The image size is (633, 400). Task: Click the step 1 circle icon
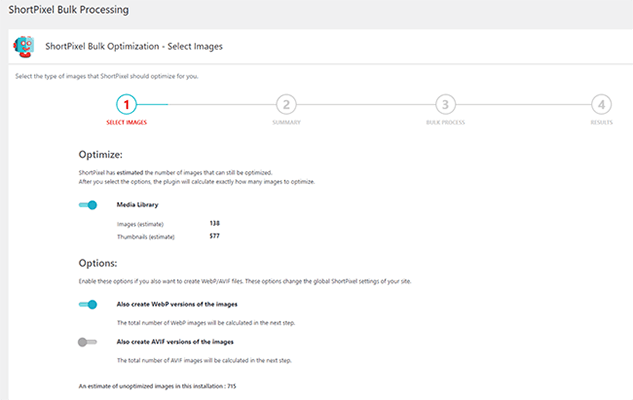pos(126,104)
